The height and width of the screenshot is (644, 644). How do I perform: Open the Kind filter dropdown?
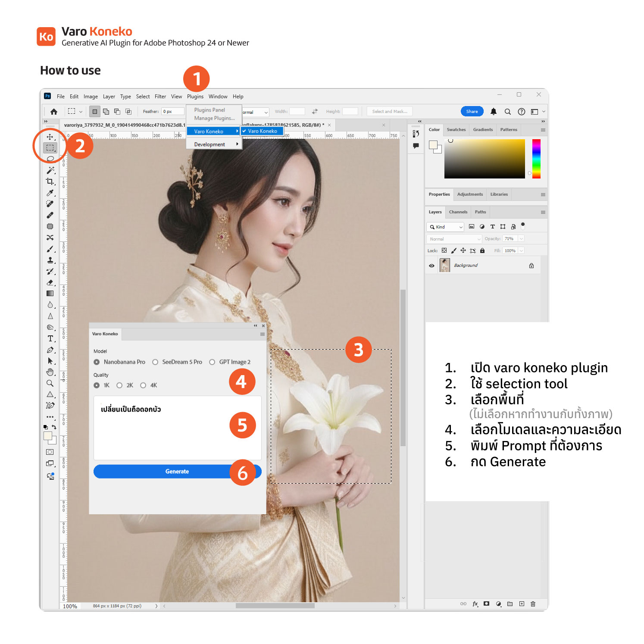coord(445,227)
